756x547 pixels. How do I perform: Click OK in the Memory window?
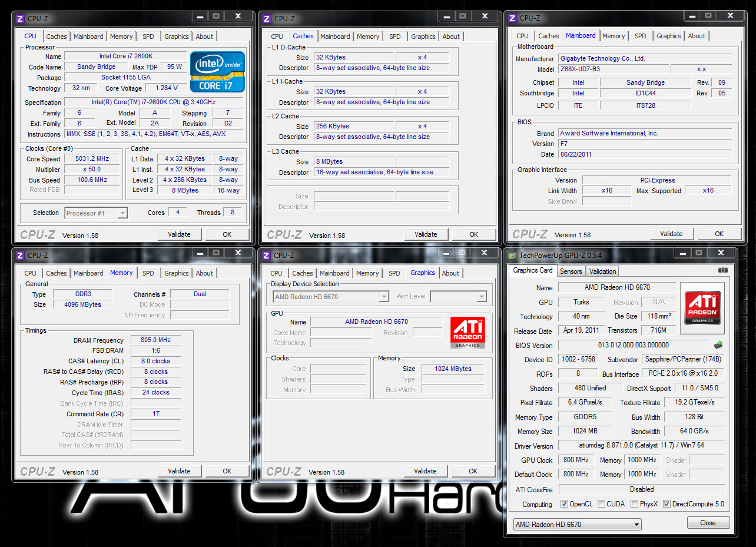227,471
